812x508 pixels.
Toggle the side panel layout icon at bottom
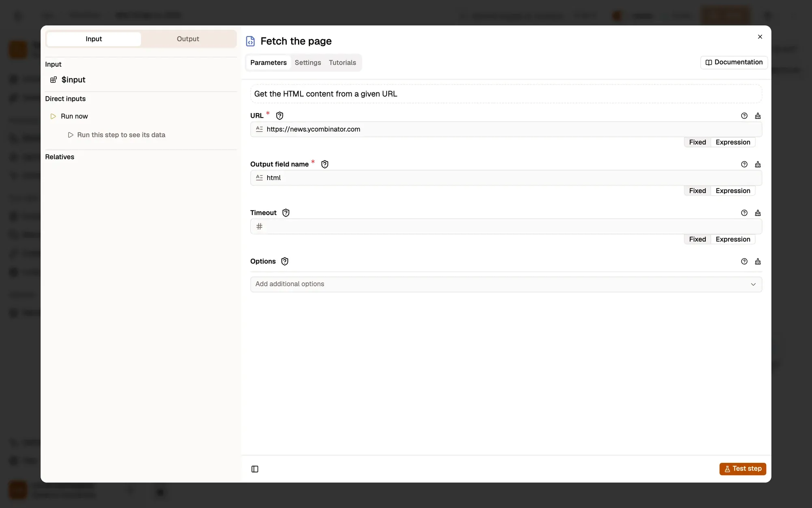255,469
